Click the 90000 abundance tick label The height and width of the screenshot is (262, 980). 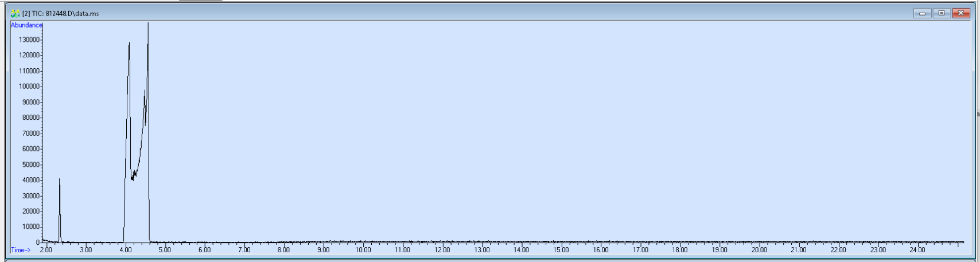pyautogui.click(x=31, y=102)
